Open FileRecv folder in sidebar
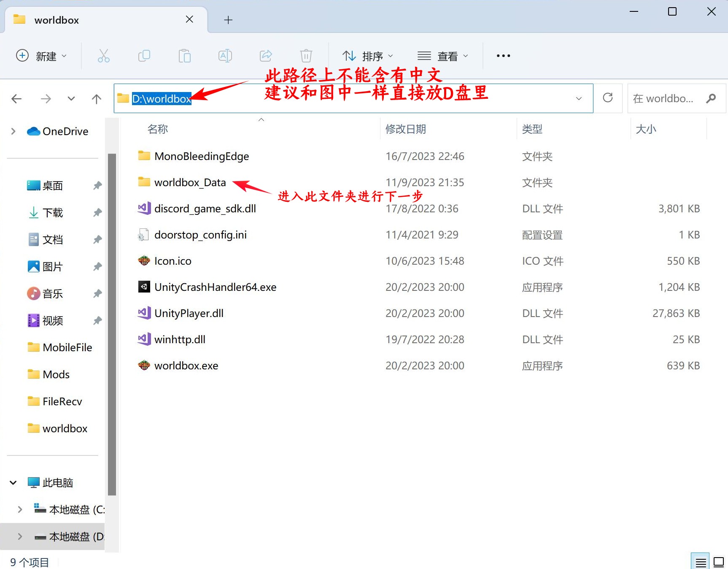Screen dimensions: 728x569 pos(55,401)
